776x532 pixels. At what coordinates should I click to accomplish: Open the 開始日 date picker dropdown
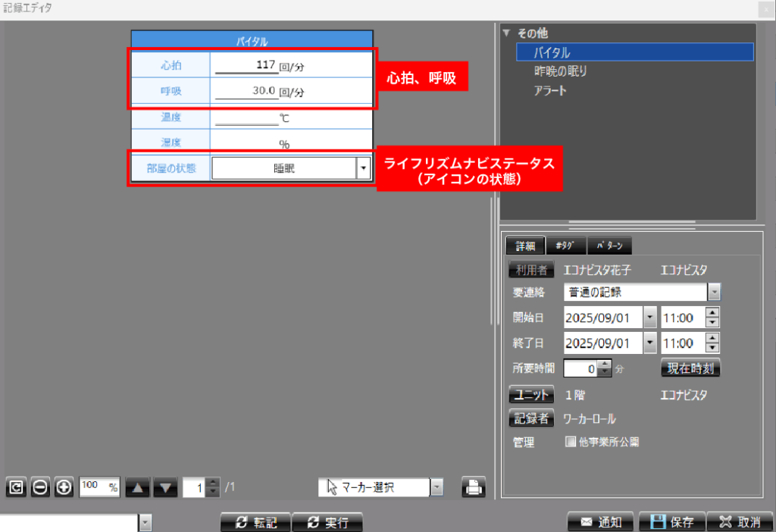click(649, 318)
